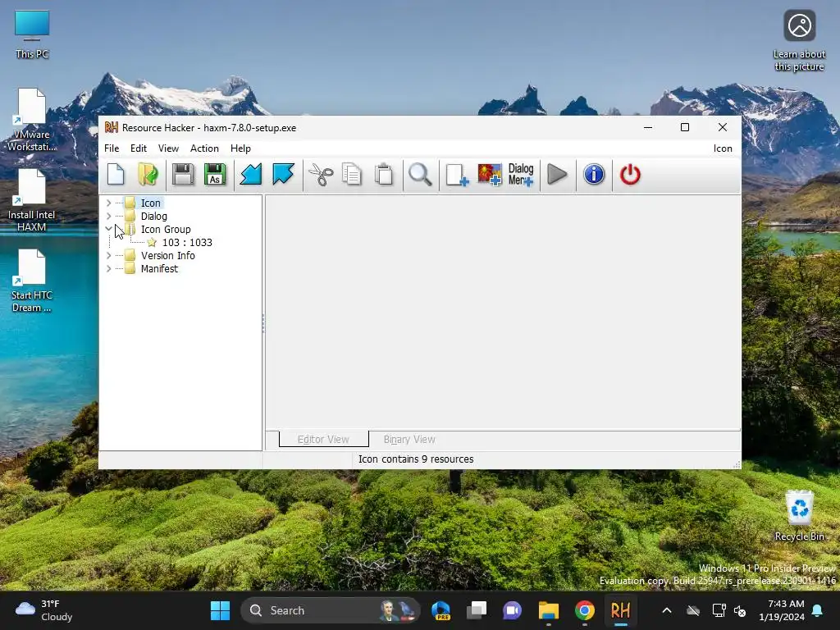840x630 pixels.
Task: Click the pane splitter handle
Action: 263,323
